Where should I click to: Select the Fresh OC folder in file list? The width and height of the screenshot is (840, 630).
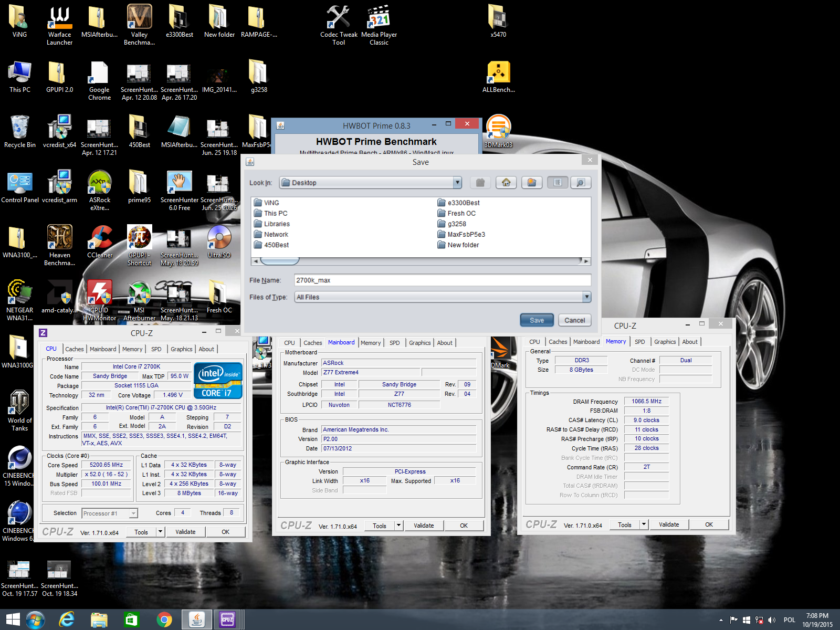click(x=456, y=213)
